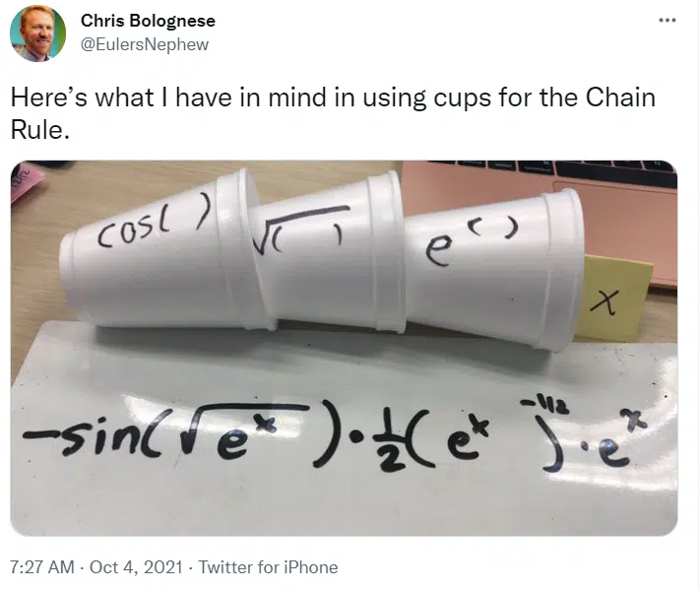
Task: Click the final e^x factor on the whiteboard
Action: point(620,442)
